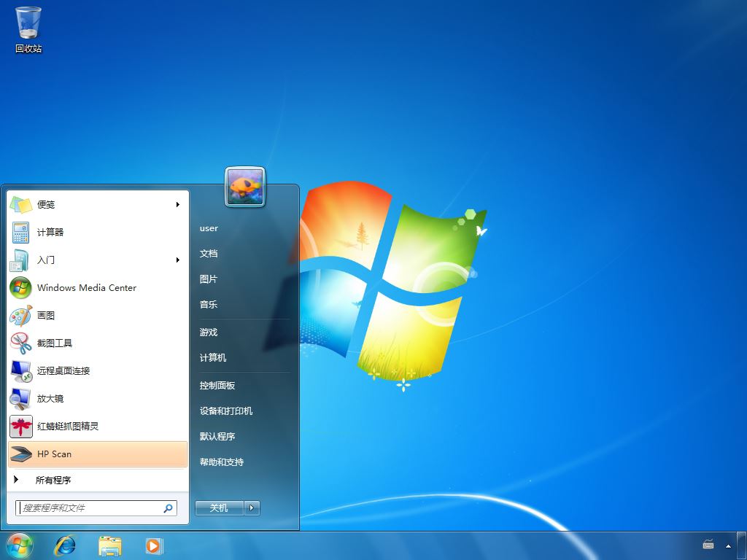Click the Sticky Notes (便笺) icon
747x560 pixels.
[20, 204]
